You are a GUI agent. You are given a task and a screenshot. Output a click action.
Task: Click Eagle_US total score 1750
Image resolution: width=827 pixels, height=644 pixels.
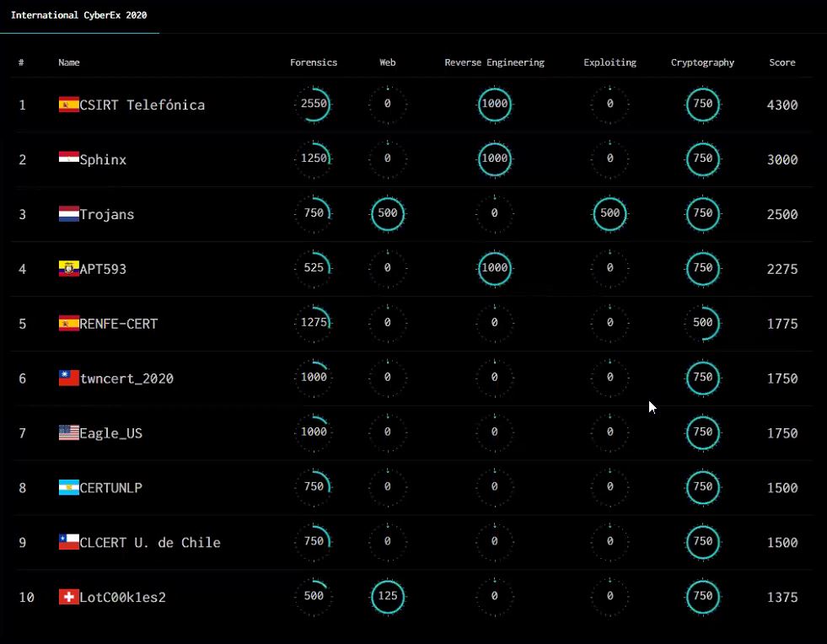(x=782, y=433)
